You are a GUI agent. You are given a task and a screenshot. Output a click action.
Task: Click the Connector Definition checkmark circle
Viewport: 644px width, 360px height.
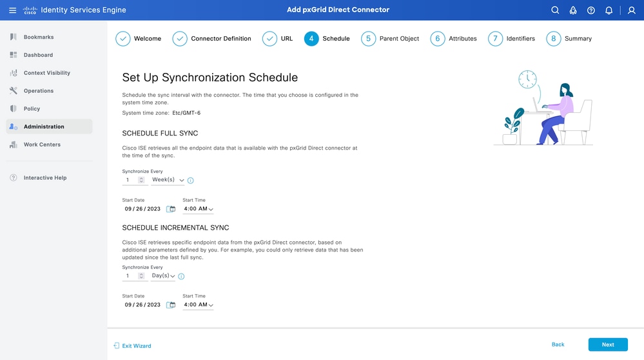pos(179,39)
